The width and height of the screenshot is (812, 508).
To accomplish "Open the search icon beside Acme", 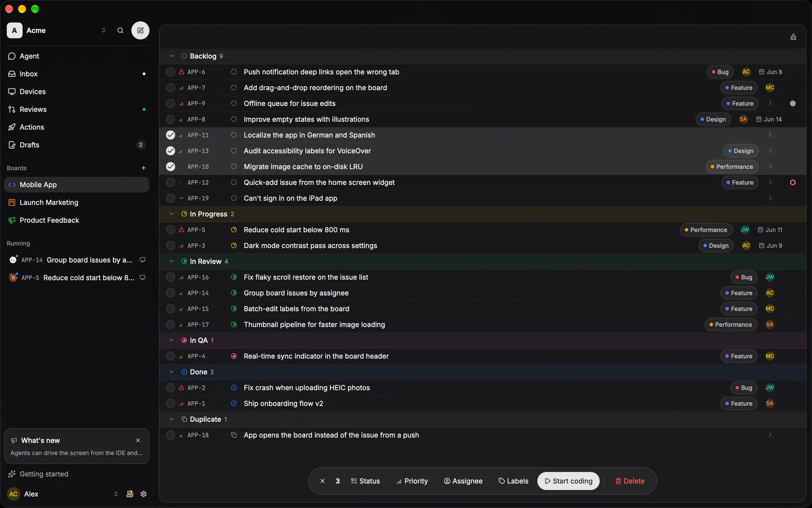I will (x=120, y=31).
